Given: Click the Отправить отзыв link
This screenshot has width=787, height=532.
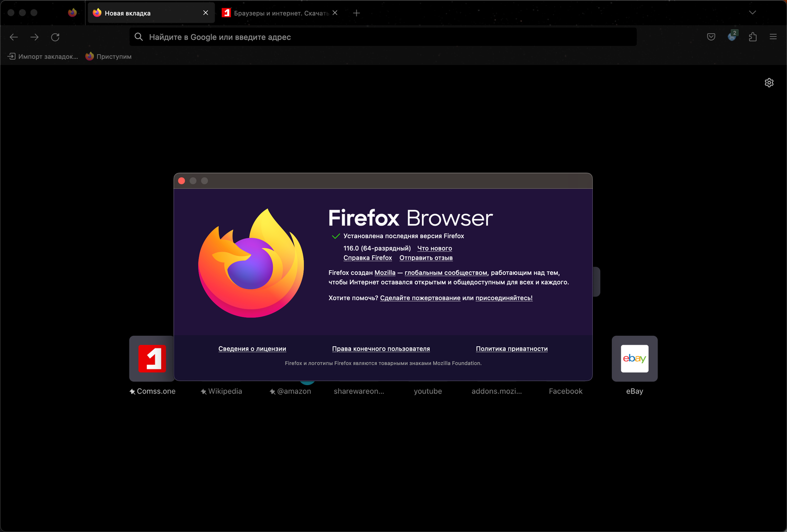Looking at the screenshot, I should 426,258.
